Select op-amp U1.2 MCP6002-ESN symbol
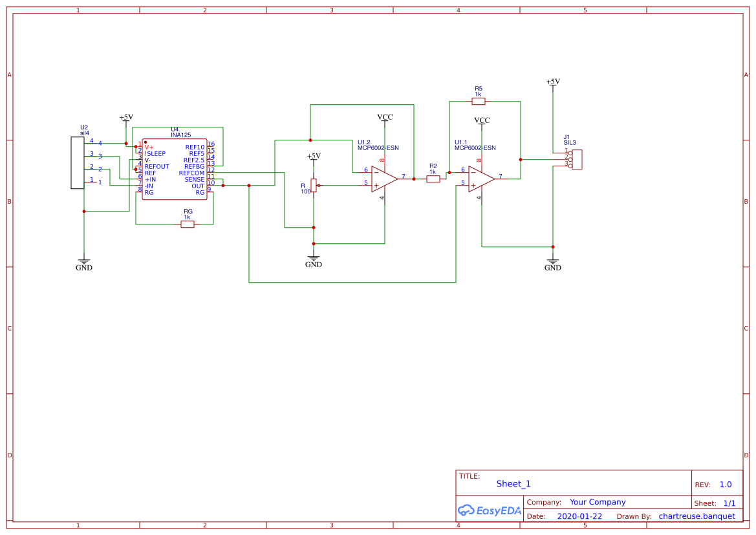 pyautogui.click(x=383, y=178)
